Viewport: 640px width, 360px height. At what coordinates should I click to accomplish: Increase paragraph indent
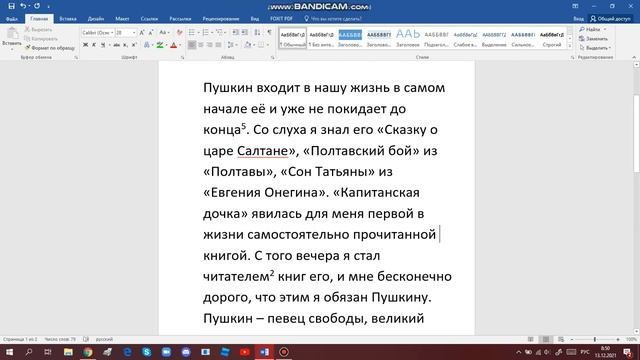tap(244, 33)
